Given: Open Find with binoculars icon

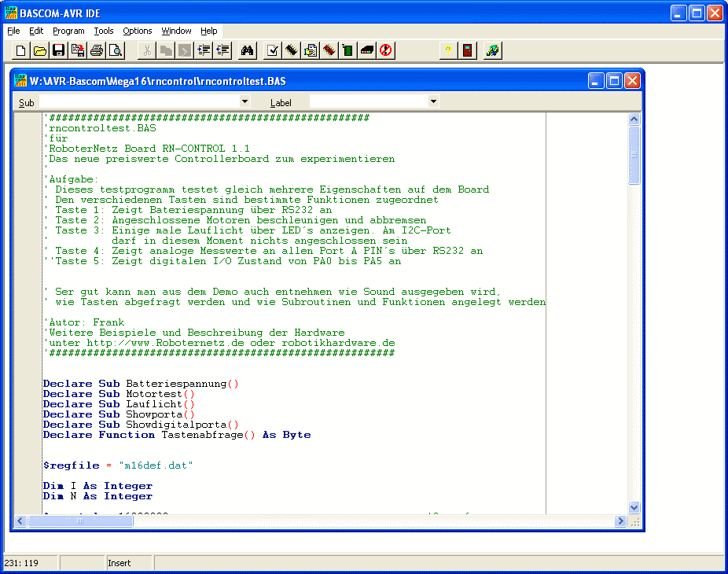Looking at the screenshot, I should point(247,50).
